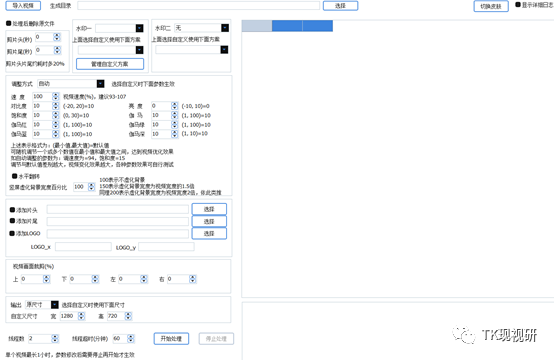Click 选择 in the 添加片尾 row
The width and height of the screenshot is (554, 360).
[209, 222]
